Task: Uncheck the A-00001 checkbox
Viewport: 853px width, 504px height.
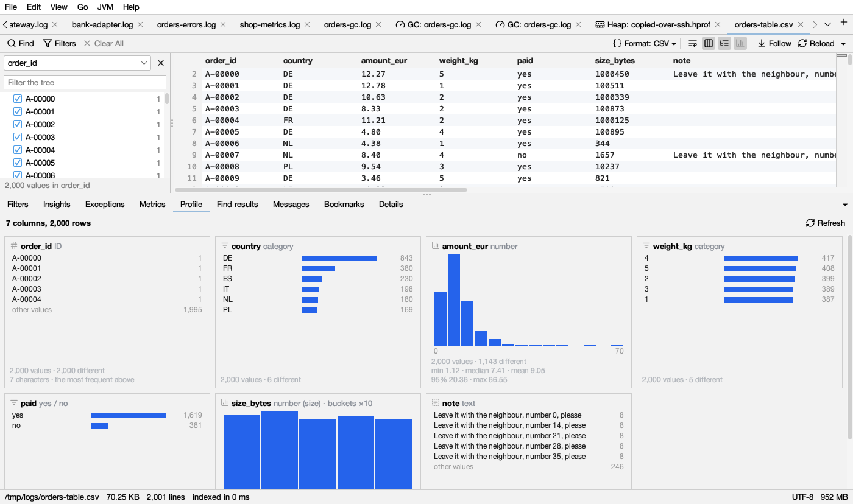Action: coord(18,111)
